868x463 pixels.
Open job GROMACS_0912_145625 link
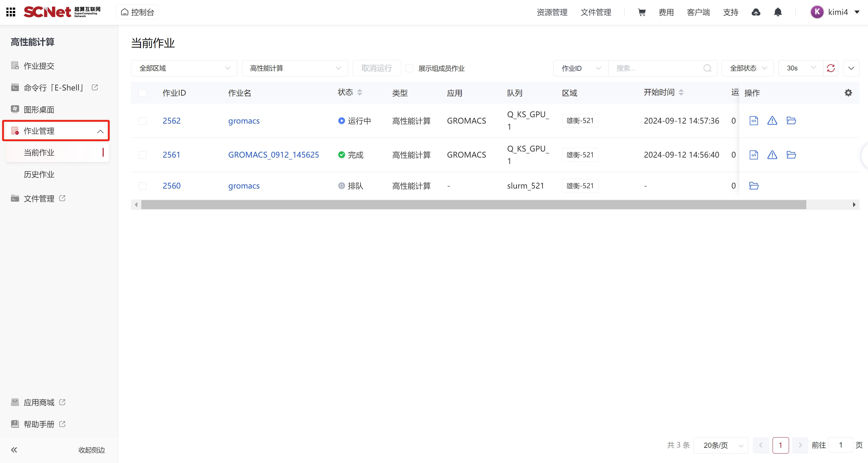click(x=273, y=155)
